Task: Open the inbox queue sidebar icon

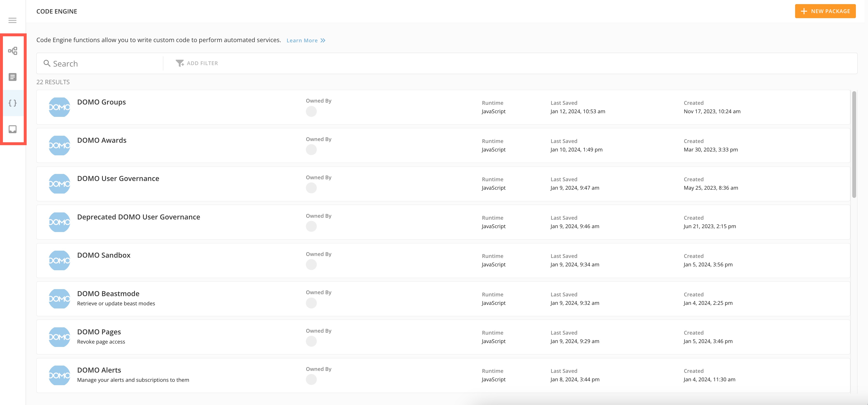Action: click(x=12, y=129)
